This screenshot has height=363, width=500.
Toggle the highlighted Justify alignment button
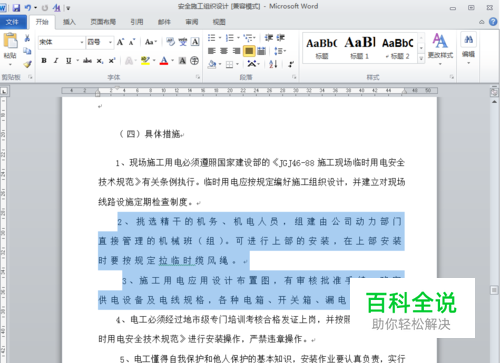pos(249,51)
